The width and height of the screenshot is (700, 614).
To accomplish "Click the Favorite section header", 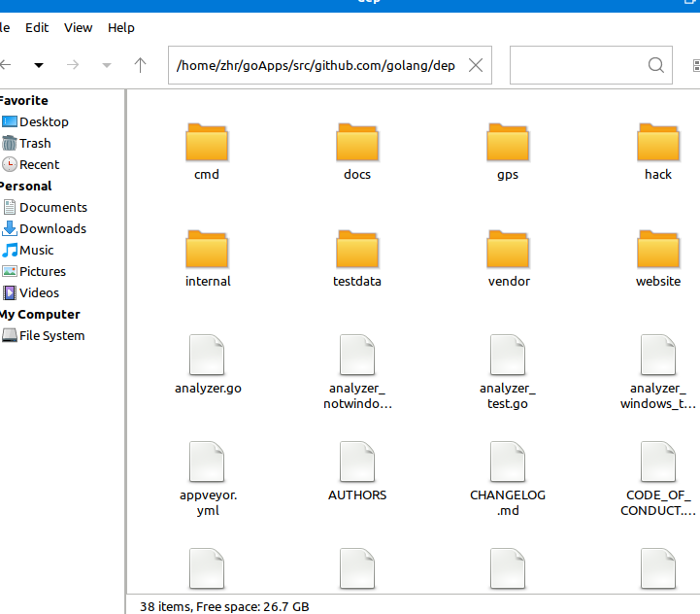I will [x=24, y=100].
